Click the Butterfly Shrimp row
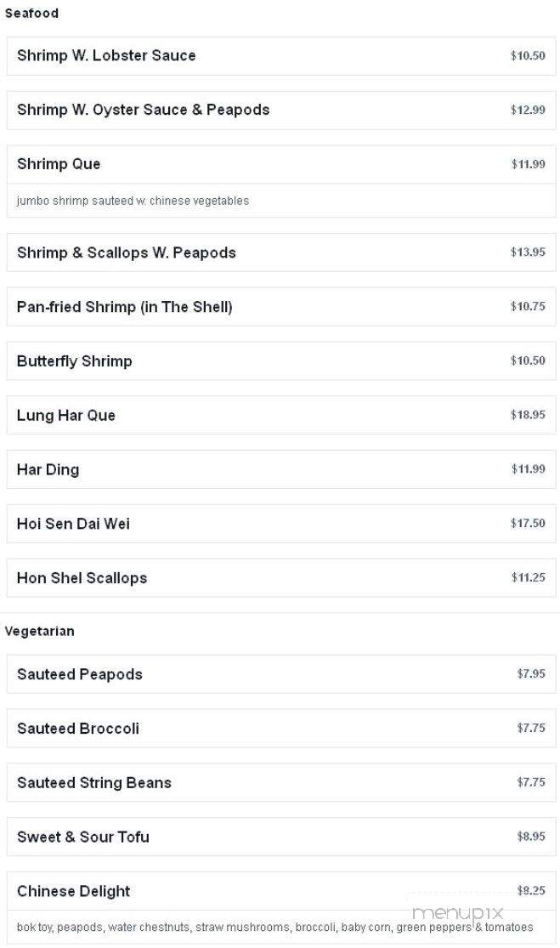 [281, 361]
